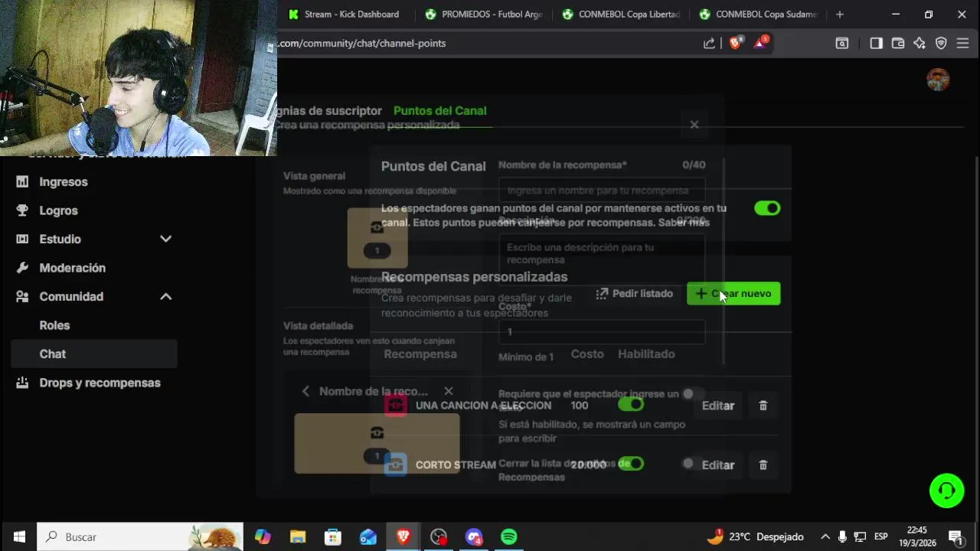
Task: Show hidden system tray icons
Action: click(825, 537)
